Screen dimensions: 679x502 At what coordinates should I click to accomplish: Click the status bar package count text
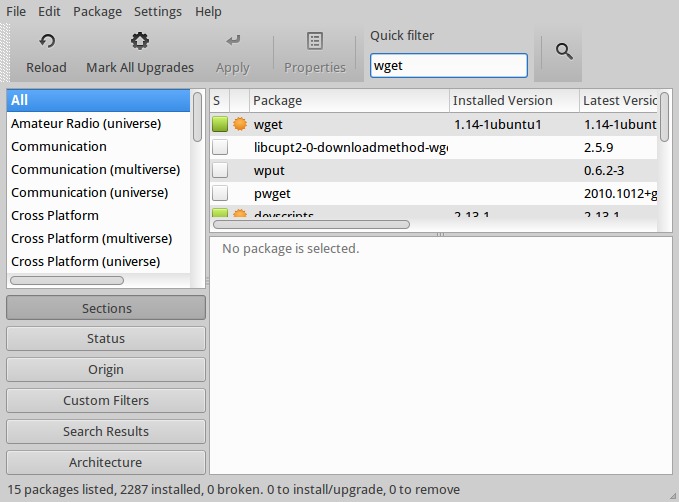(x=233, y=489)
